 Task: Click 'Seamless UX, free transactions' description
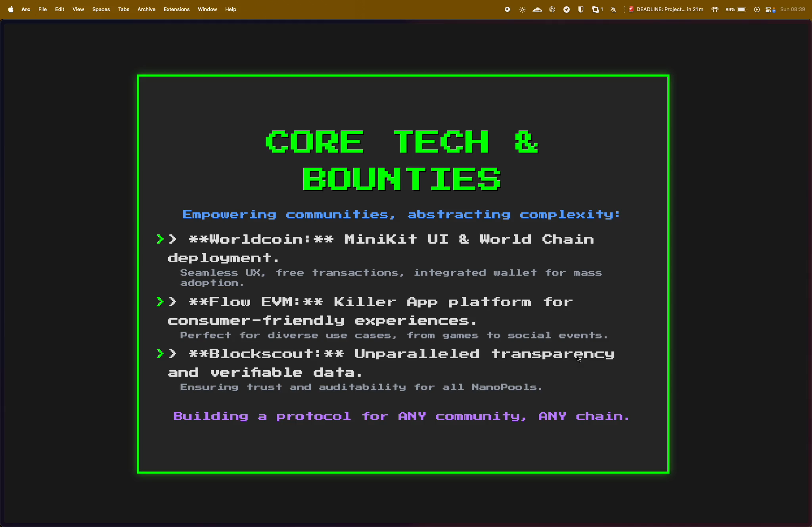391,278
